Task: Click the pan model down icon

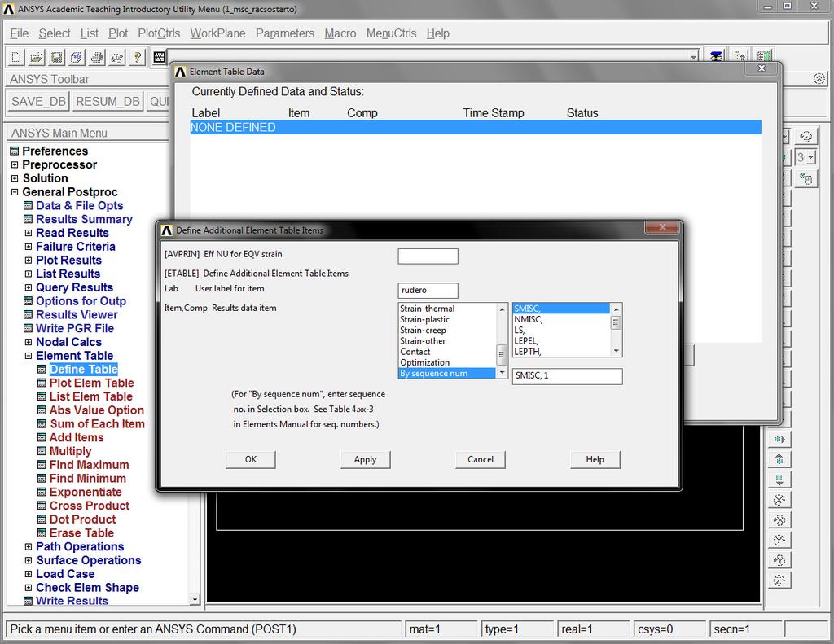Action: (779, 480)
